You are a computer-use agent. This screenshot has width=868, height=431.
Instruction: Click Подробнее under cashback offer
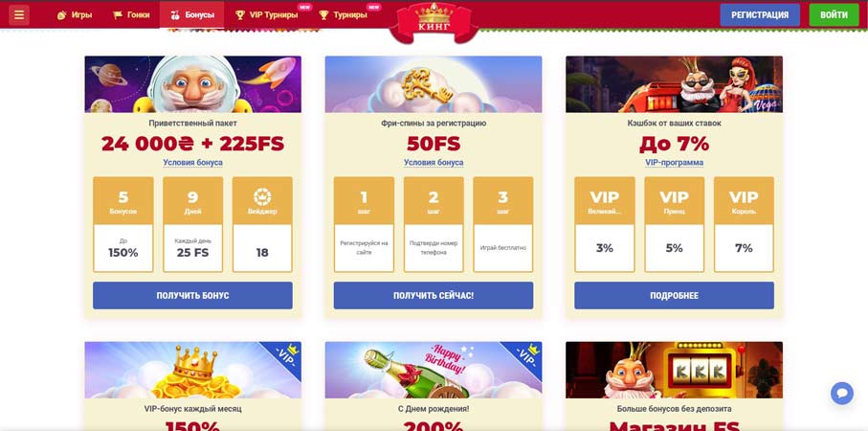pyautogui.click(x=675, y=295)
